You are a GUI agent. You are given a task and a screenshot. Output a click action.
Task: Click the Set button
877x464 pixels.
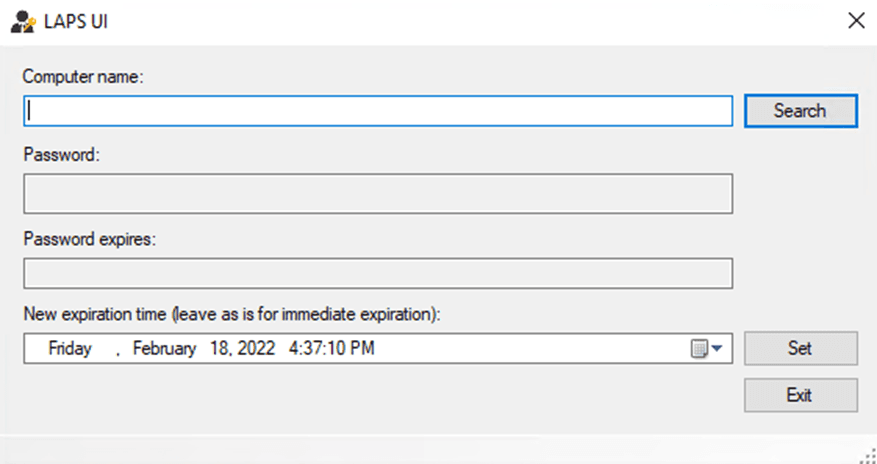pyautogui.click(x=800, y=348)
